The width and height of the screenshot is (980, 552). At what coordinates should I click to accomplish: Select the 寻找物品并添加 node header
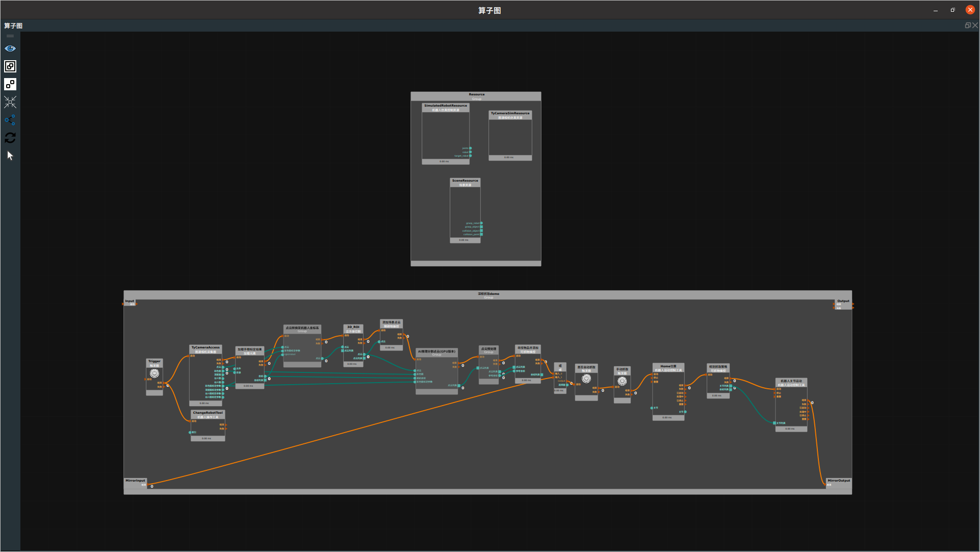[528, 349]
